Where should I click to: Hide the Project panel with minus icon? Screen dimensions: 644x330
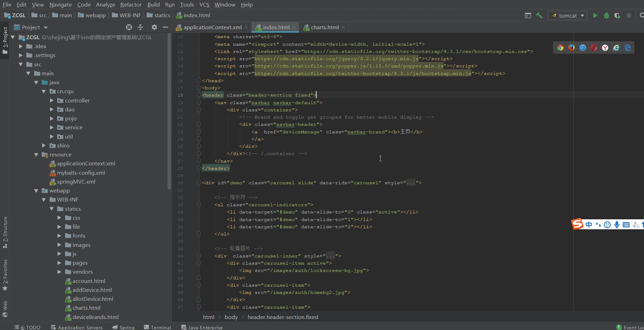165,27
